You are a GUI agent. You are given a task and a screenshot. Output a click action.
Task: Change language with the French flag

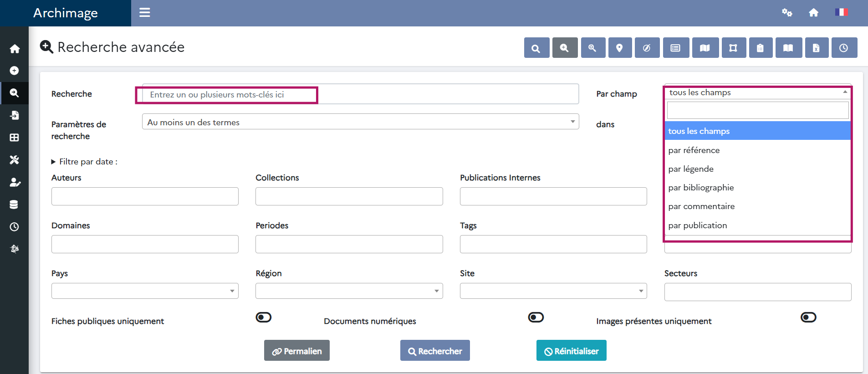(x=841, y=12)
